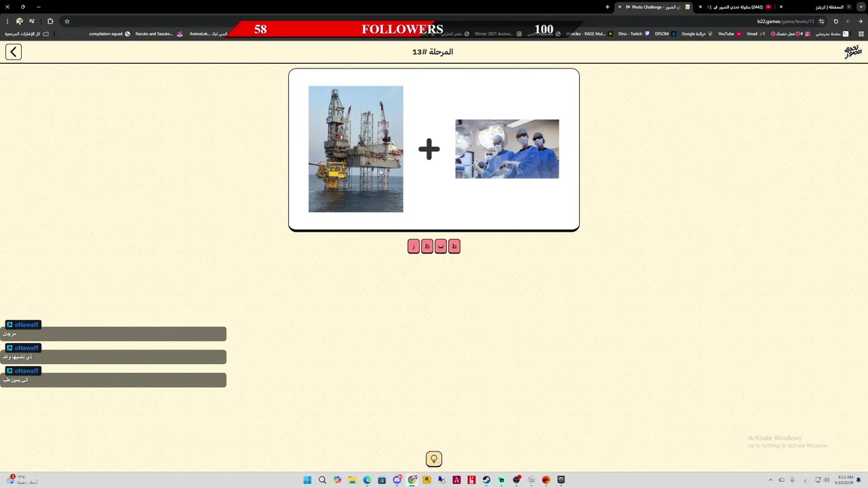Click the back arrow beside the stage title

[x=14, y=52]
